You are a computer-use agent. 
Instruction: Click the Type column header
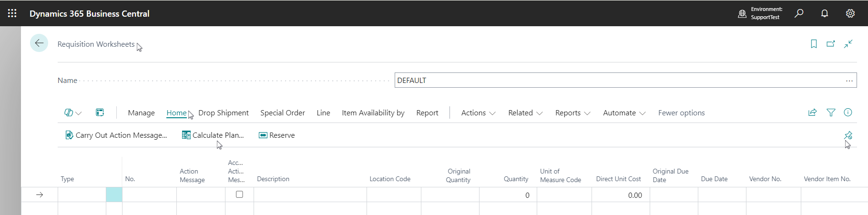point(67,179)
